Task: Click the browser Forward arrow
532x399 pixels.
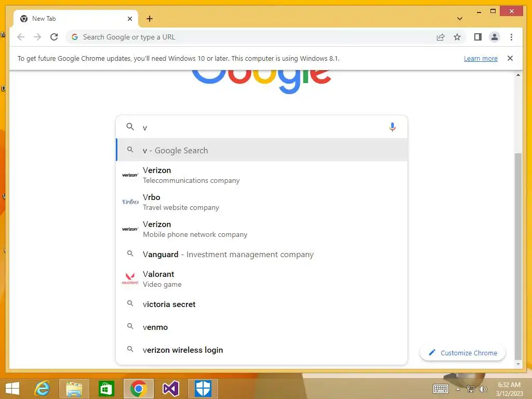Action: pos(37,37)
